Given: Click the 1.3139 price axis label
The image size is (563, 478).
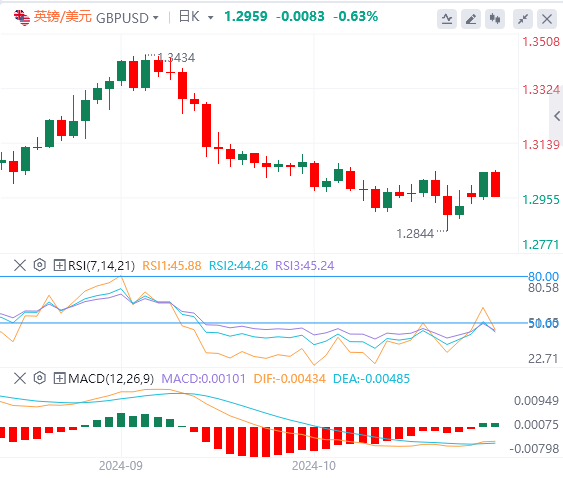Looking at the screenshot, I should (x=541, y=145).
